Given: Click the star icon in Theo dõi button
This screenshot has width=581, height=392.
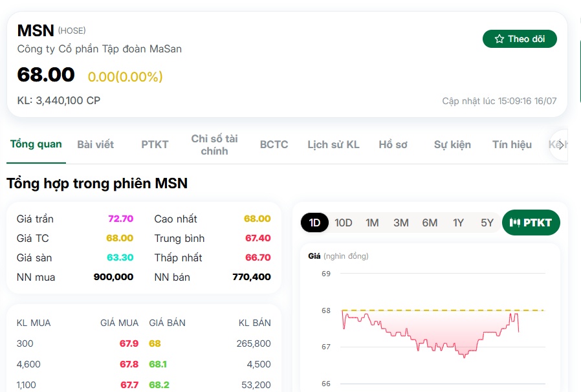Looking at the screenshot, I should [499, 39].
